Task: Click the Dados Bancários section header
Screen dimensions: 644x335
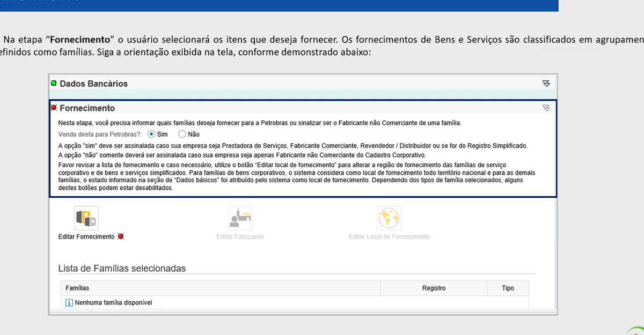Action: [x=303, y=84]
